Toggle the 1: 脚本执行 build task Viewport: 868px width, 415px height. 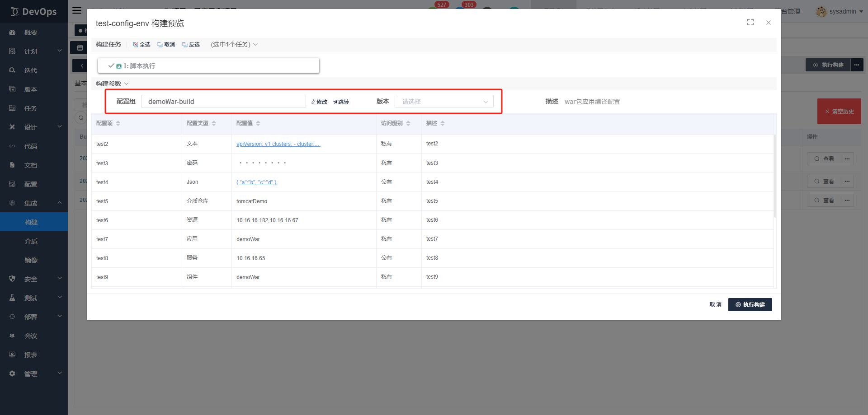[x=208, y=66]
